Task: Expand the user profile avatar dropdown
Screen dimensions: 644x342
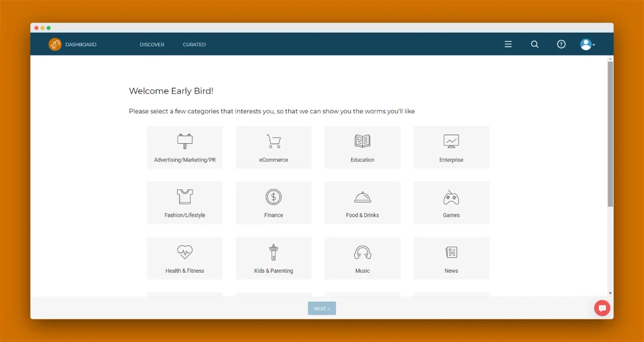Action: pyautogui.click(x=588, y=45)
